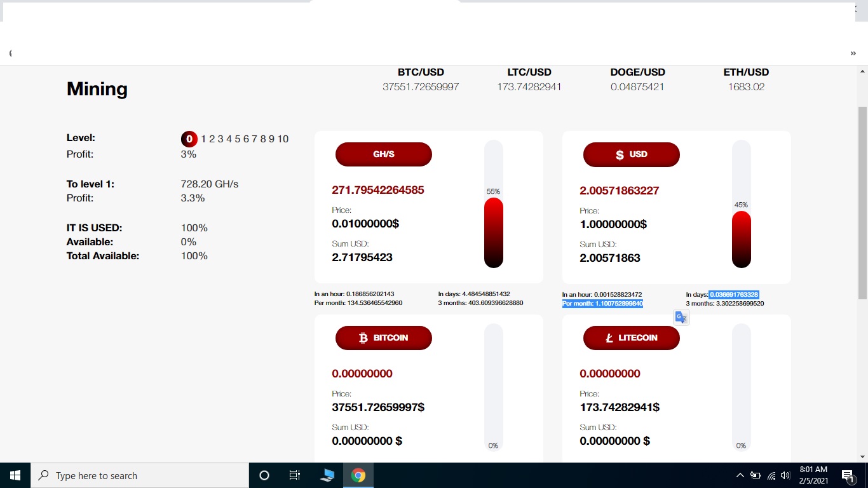Screen dimensions: 868x488
Task: Click the USD amount 2.00571863227
Action: click(620, 191)
